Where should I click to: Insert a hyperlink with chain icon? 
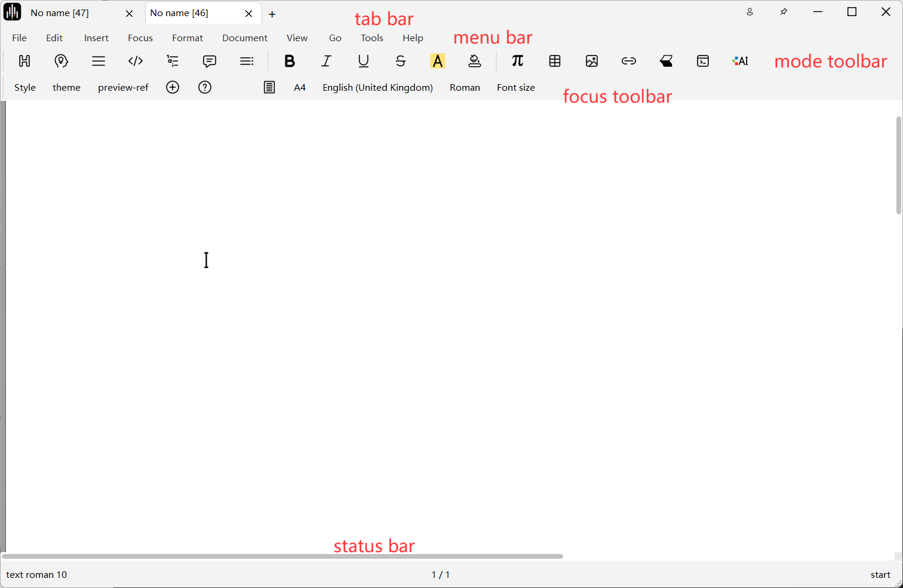pos(629,61)
